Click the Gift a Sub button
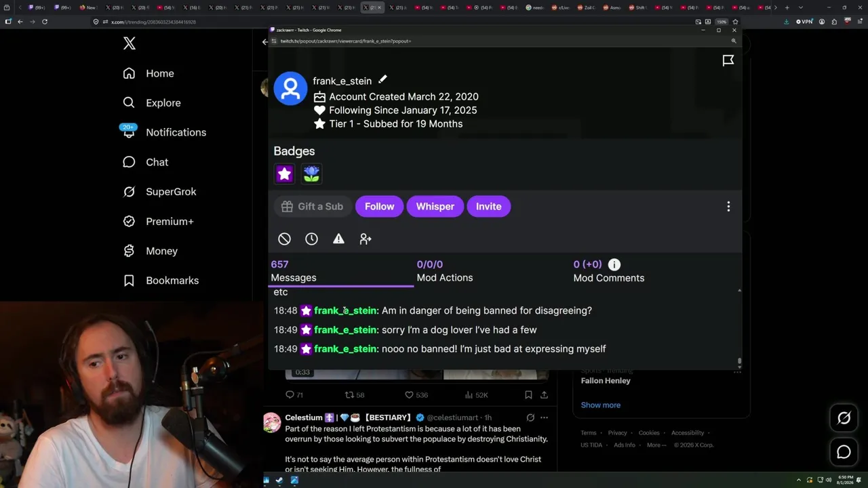The image size is (868, 488). 313,206
